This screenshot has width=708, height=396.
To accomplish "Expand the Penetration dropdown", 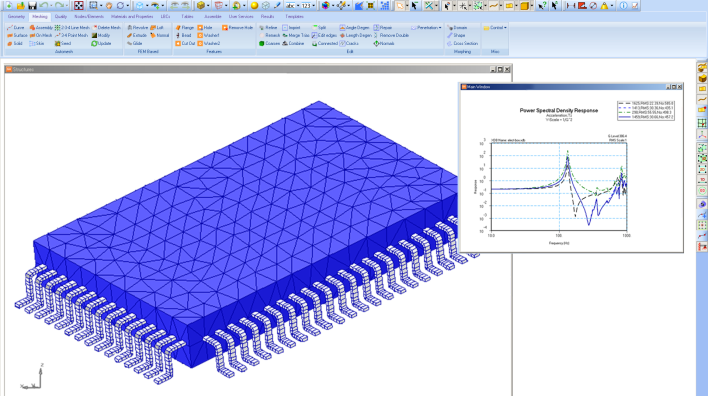I will 426,28.
